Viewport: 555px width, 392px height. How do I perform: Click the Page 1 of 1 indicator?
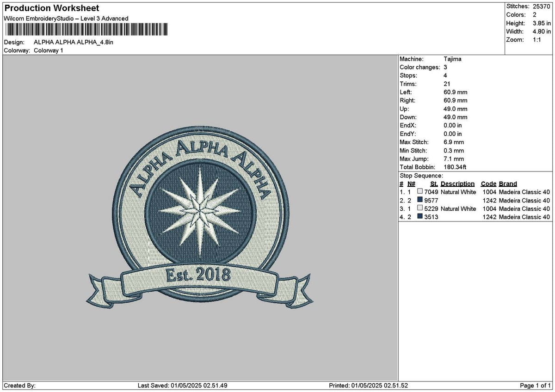click(534, 385)
